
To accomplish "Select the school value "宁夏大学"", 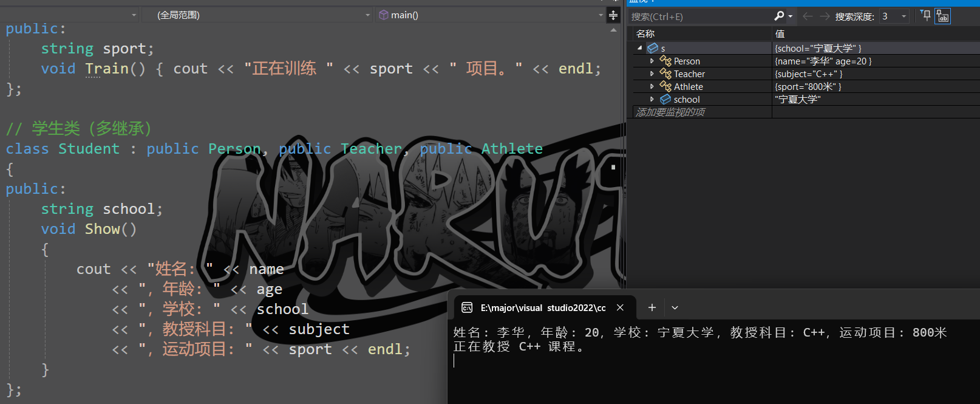I will click(798, 99).
